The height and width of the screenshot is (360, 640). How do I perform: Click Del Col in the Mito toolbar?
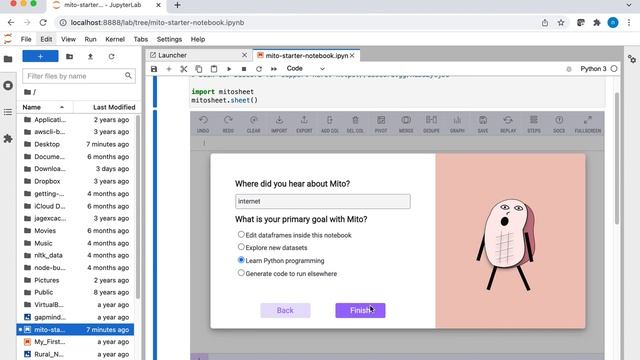tap(355, 124)
